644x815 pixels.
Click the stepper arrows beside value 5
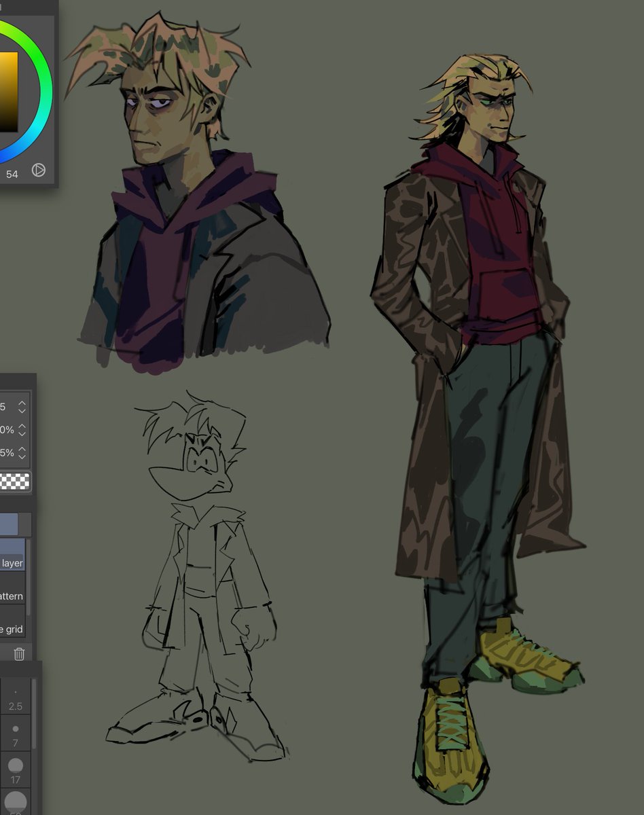click(22, 407)
